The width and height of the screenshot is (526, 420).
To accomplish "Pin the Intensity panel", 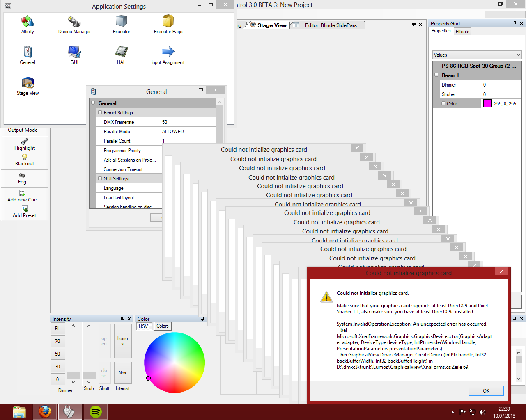I will coord(122,319).
